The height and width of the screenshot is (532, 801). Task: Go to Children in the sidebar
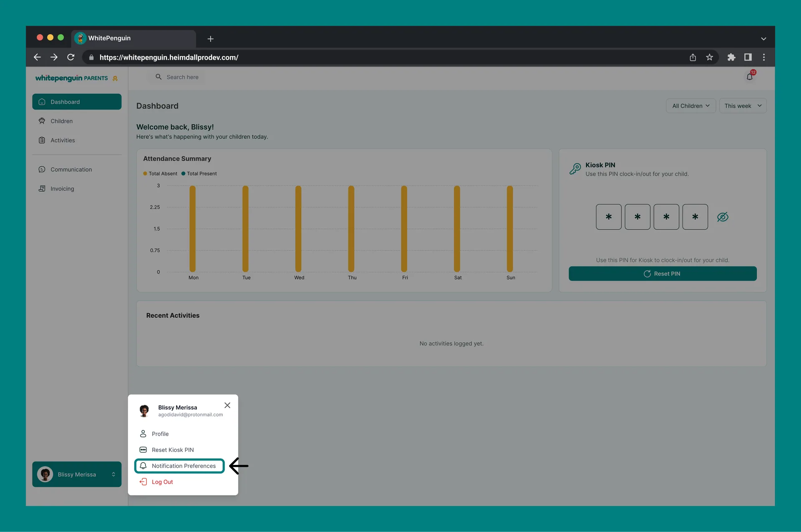pos(77,121)
